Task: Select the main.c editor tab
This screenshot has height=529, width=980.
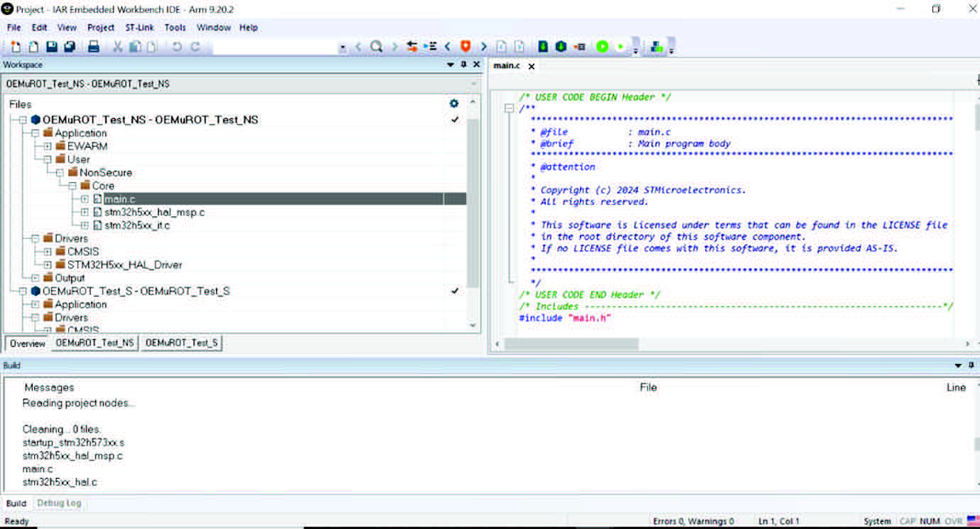Action: tap(507, 65)
